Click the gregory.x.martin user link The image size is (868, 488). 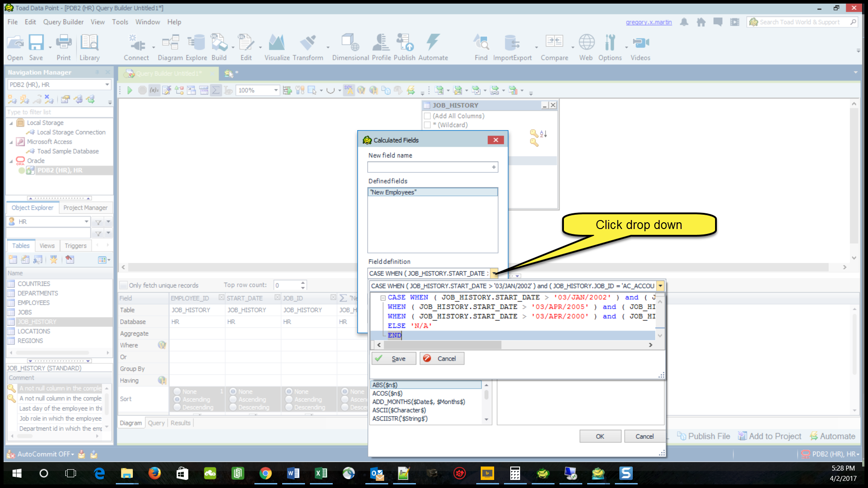pyautogui.click(x=648, y=22)
